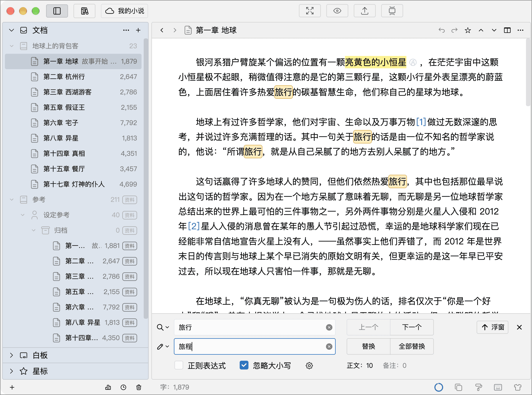Go to next document with down chevron
Viewport: 532px width, 395px height.
[494, 30]
